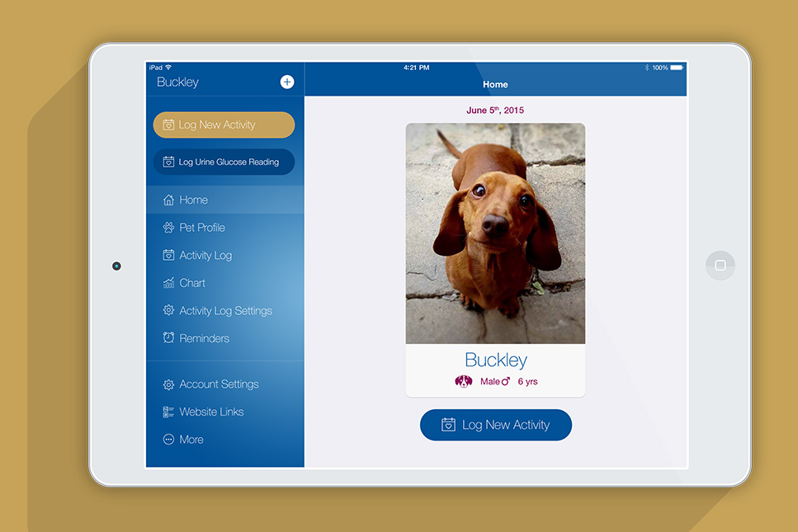Screen dimensions: 798x532
Task: Tap Buckley's dachshund photo
Action: [495, 233]
